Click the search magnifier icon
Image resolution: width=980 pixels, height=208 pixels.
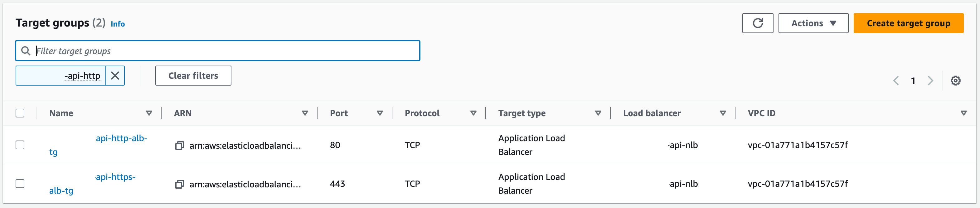coord(26,51)
